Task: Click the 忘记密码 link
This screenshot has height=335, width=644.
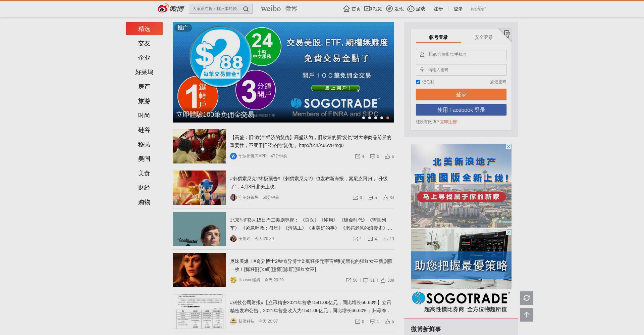Action: 498,82
